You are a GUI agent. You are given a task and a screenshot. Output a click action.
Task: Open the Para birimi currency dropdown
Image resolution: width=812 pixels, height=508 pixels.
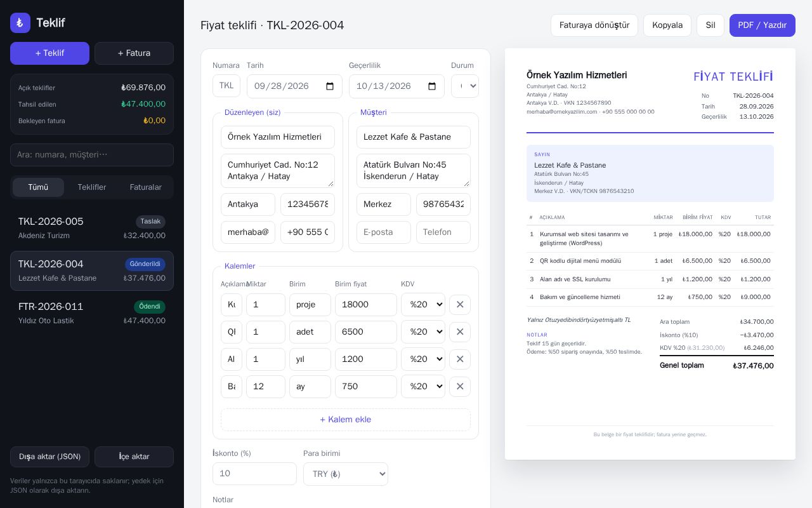346,474
